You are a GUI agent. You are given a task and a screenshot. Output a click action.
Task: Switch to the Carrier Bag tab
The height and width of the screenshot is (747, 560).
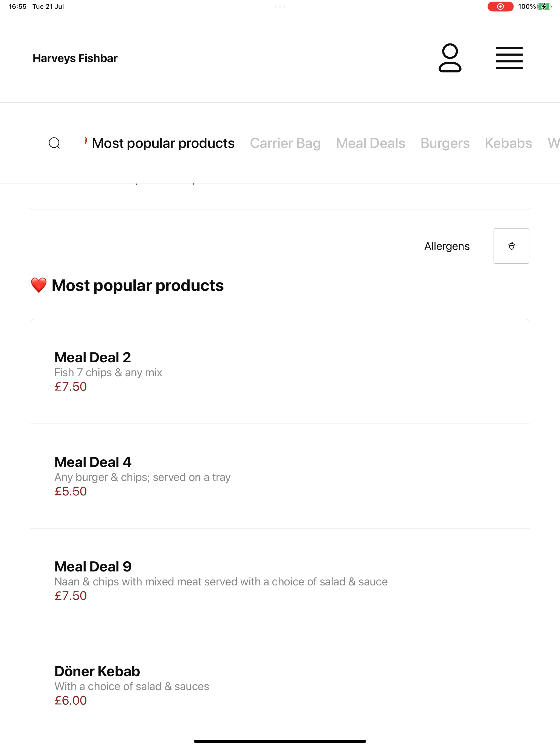click(x=285, y=143)
